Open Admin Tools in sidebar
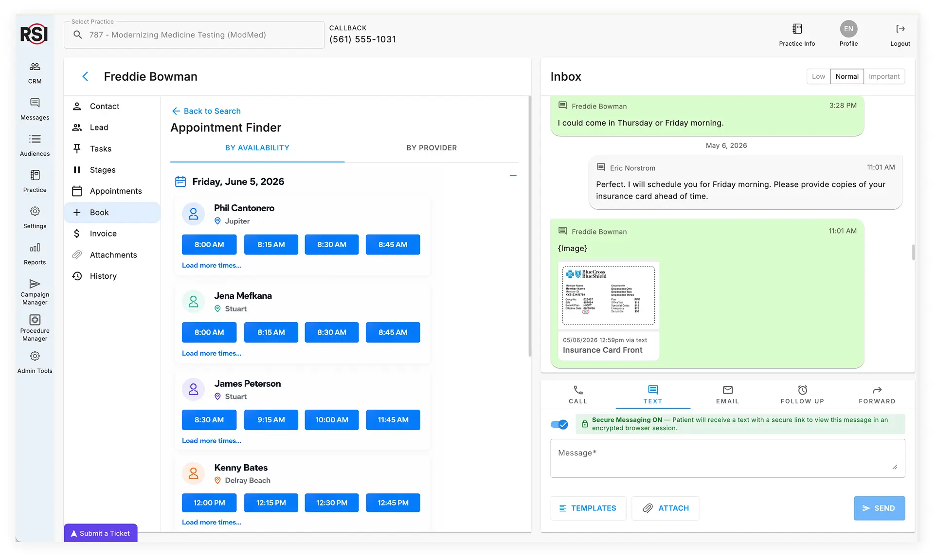The image size is (936, 560). click(x=35, y=362)
